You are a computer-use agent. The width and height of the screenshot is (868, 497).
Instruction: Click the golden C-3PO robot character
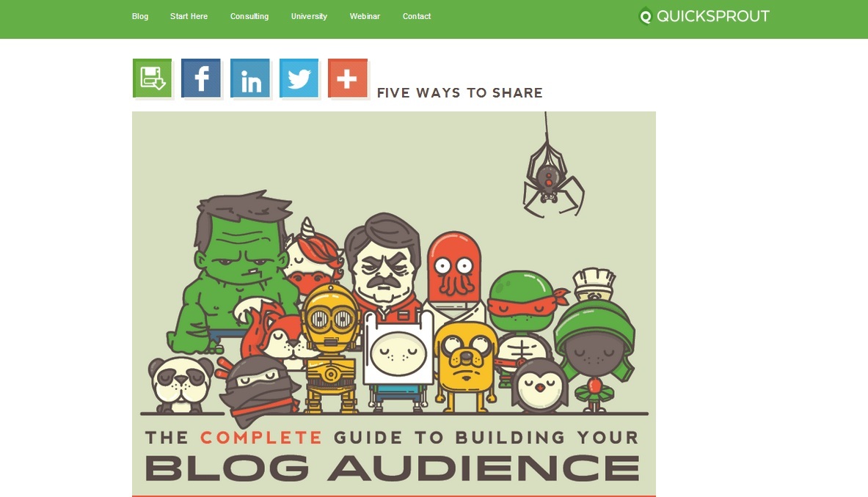click(331, 348)
